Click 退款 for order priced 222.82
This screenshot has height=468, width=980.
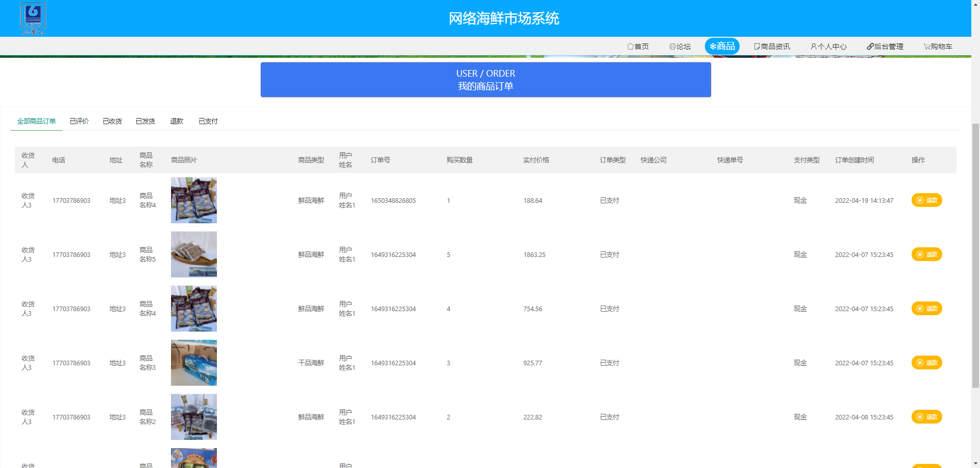click(x=926, y=417)
